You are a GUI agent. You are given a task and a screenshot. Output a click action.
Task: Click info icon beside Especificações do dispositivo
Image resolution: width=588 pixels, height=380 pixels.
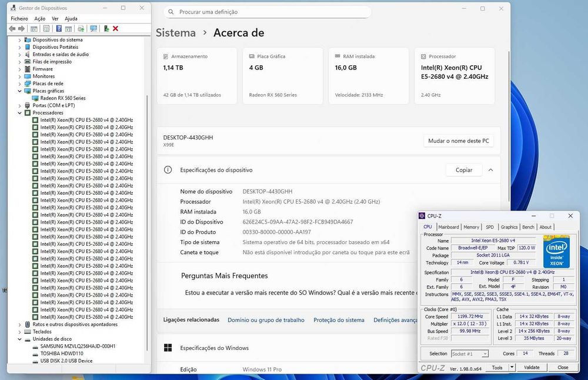point(168,170)
